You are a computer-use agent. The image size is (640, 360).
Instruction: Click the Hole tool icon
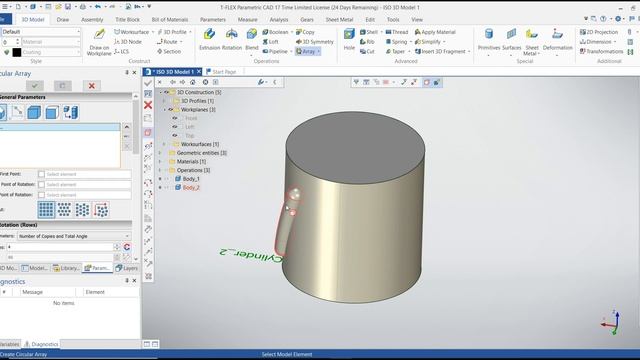pos(349,34)
